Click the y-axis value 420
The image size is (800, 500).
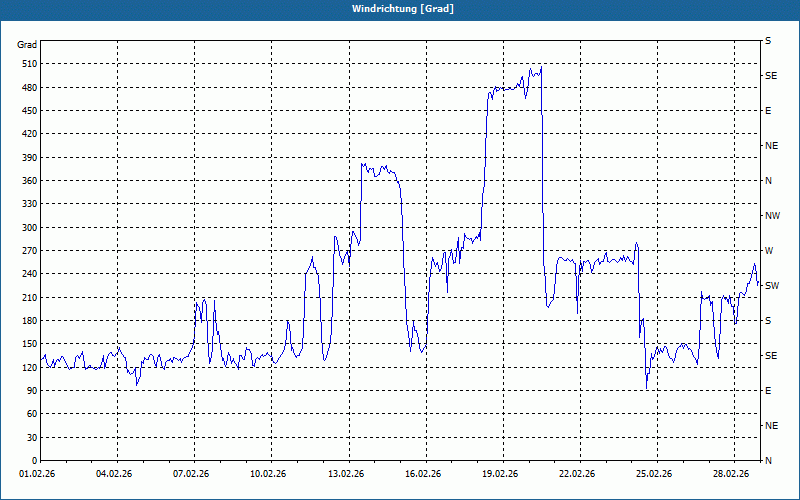[30, 134]
